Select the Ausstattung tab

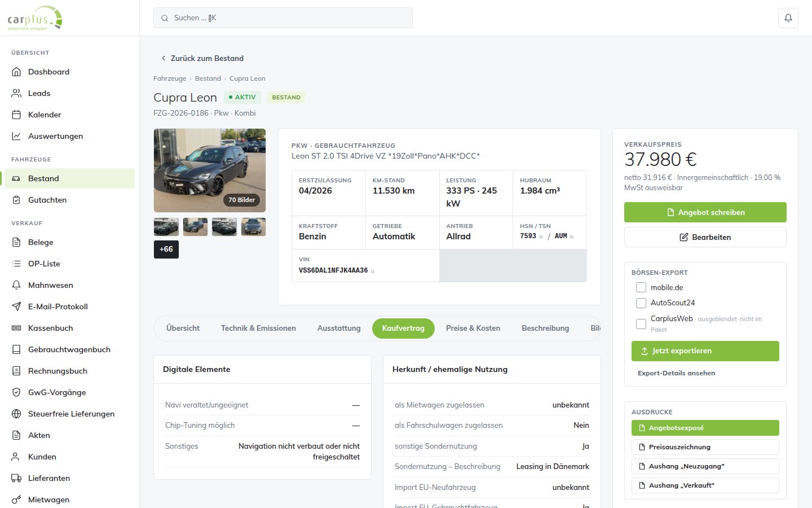339,328
